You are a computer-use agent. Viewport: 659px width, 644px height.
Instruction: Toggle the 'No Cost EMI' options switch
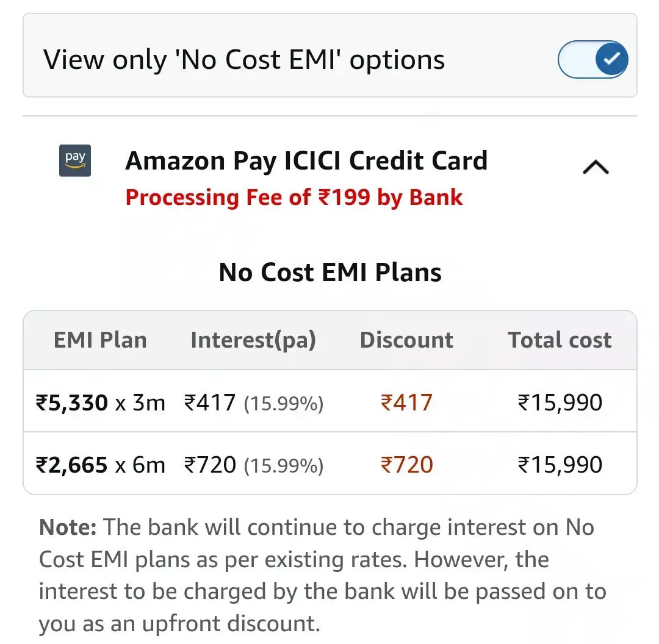[592, 60]
